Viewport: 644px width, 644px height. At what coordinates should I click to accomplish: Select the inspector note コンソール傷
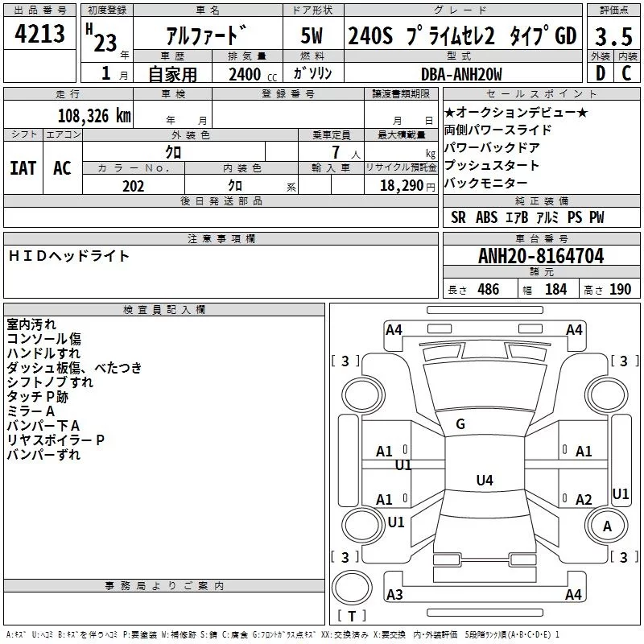click(x=44, y=339)
